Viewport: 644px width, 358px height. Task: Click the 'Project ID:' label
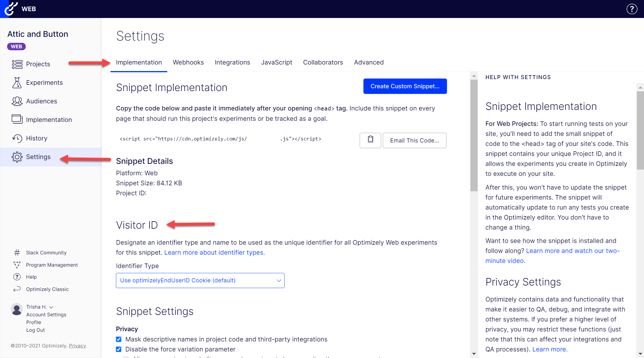131,193
